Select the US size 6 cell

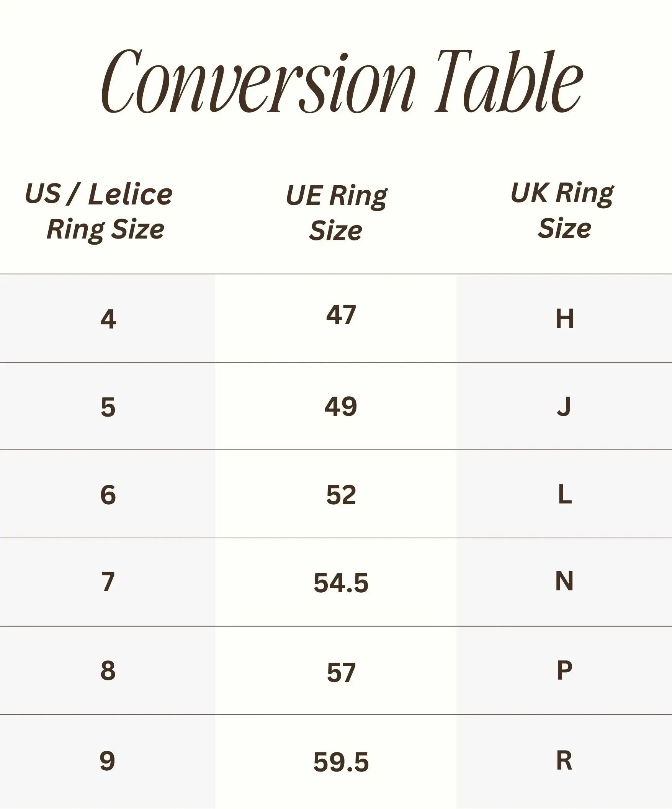pos(108,495)
